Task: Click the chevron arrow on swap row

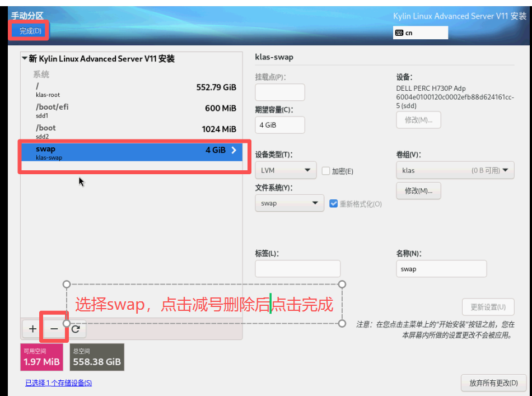Action: [234, 150]
